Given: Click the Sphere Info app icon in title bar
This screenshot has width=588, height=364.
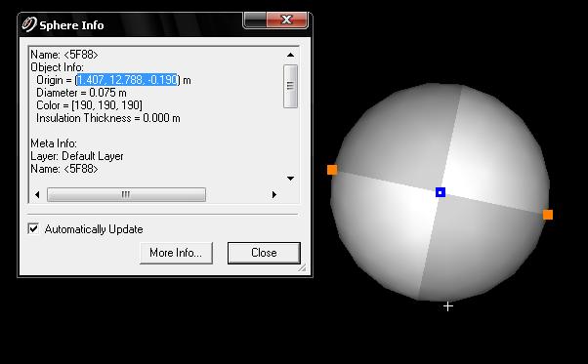Looking at the screenshot, I should (28, 24).
